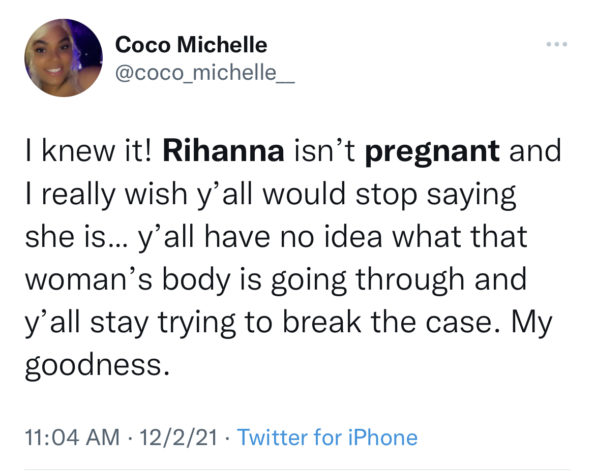Click the phrase "I really wish"
This screenshot has height=471, width=595.
[106, 195]
